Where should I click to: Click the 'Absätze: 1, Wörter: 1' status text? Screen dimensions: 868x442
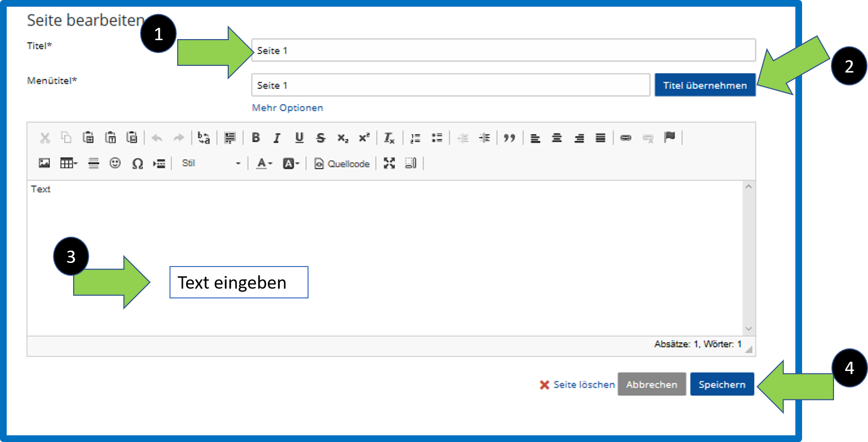tap(698, 344)
